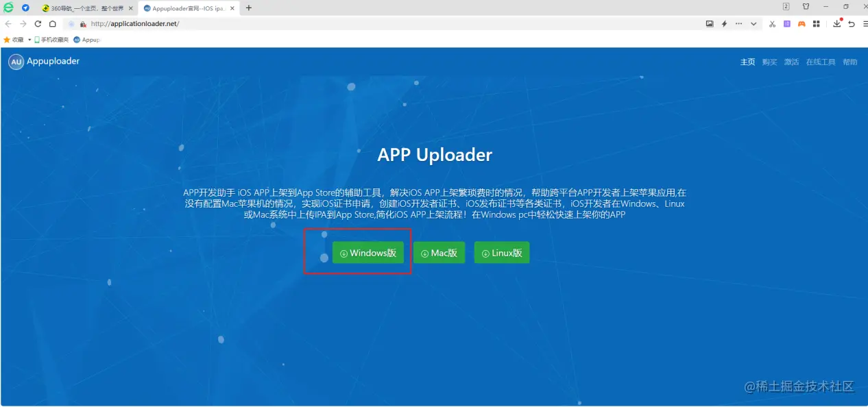Go to browser home page
The width and height of the screenshot is (868, 407).
52,23
